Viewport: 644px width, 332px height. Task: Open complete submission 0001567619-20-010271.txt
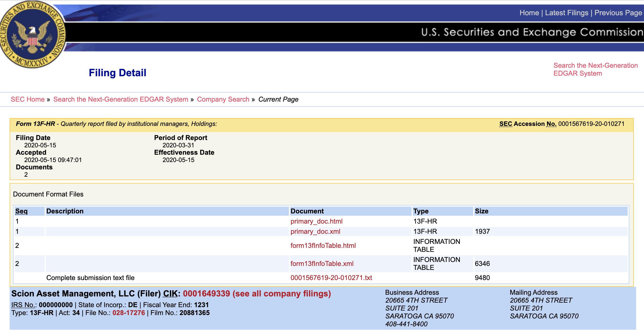point(331,278)
